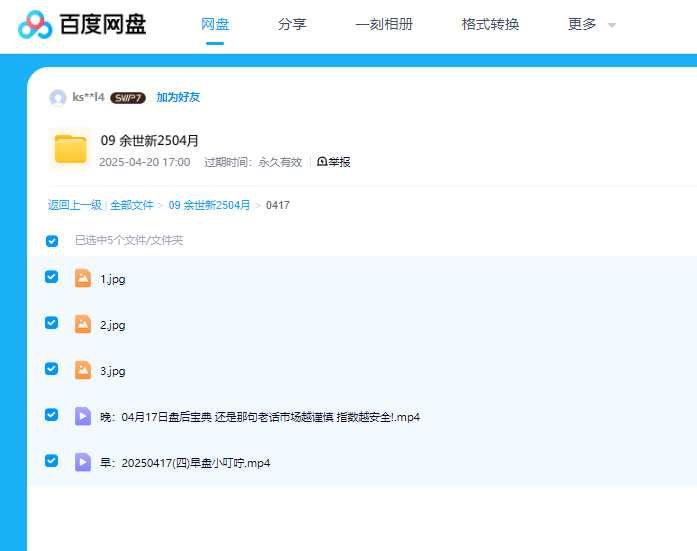Click the video icon of 盘后宝典 mp4
Image resolution: width=697 pixels, height=551 pixels.
pyautogui.click(x=83, y=416)
